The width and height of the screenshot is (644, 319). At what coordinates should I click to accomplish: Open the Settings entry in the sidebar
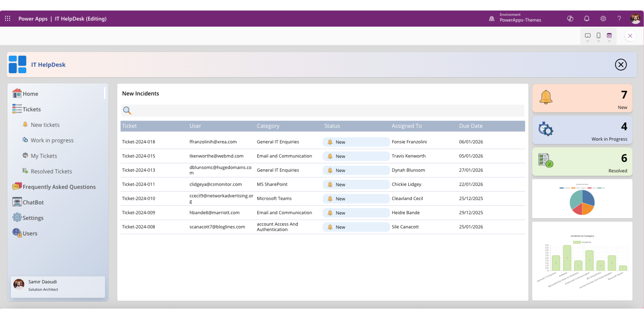click(x=33, y=217)
